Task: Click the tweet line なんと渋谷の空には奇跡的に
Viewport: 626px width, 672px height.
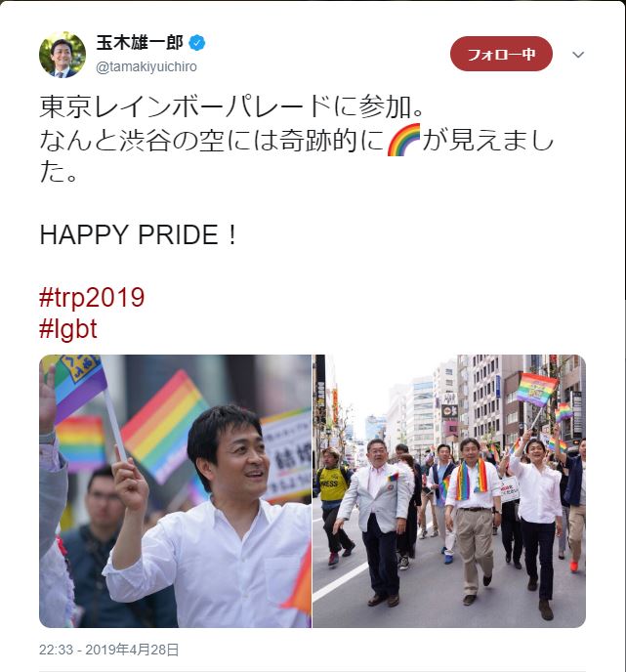Action: [x=212, y=141]
